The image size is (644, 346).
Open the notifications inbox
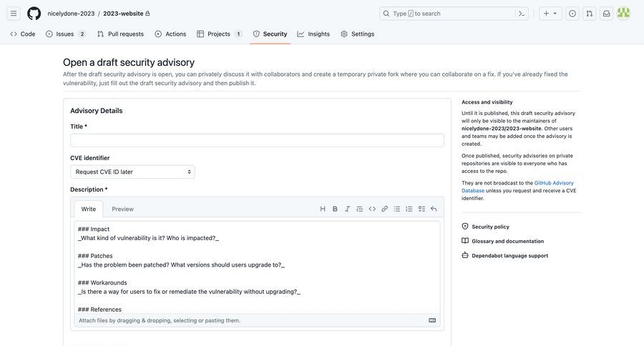coord(606,14)
